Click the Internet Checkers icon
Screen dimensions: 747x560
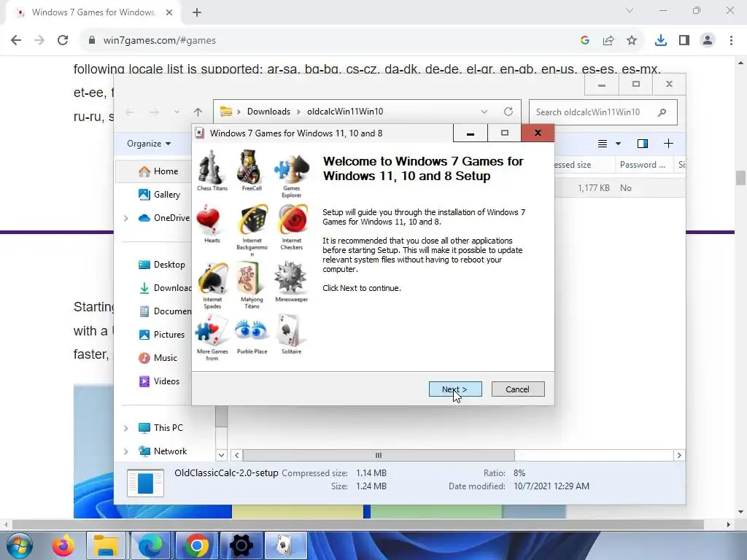292,220
